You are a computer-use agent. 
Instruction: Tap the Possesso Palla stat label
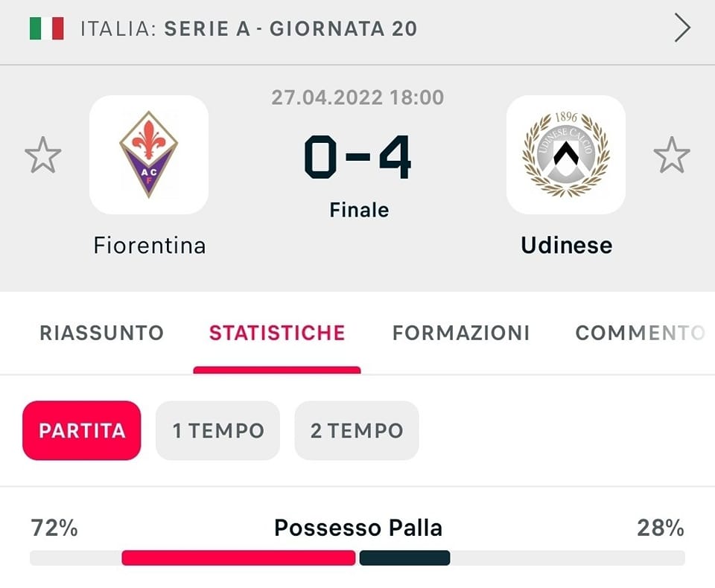[x=358, y=528]
